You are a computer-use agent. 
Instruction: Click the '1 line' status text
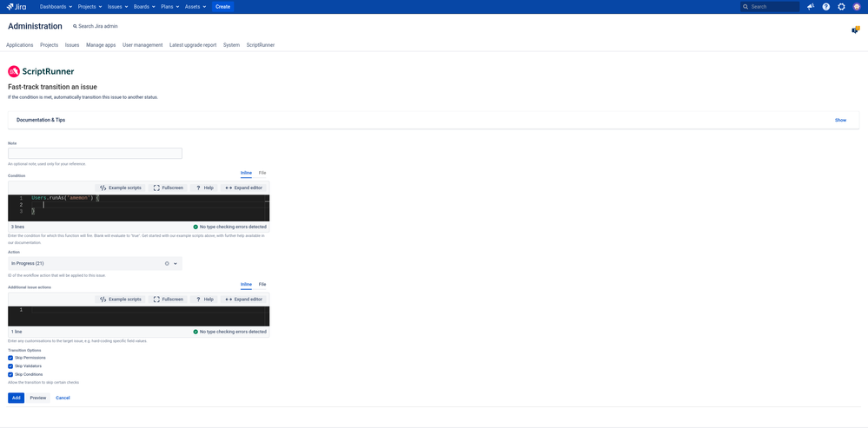(17, 332)
